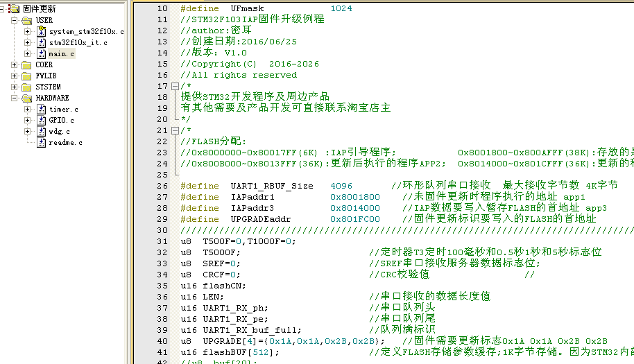Select readme.c in project tree
The width and height of the screenshot is (634, 364).
[65, 143]
